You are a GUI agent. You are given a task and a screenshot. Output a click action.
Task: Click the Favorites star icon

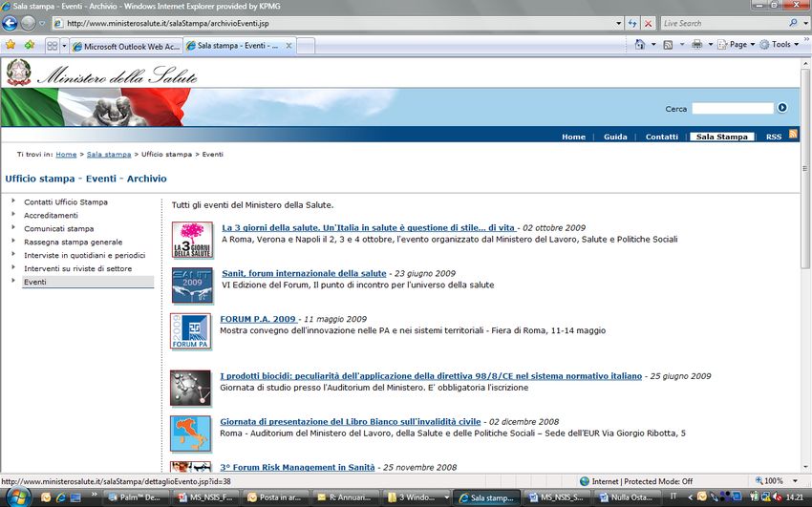(x=11, y=45)
